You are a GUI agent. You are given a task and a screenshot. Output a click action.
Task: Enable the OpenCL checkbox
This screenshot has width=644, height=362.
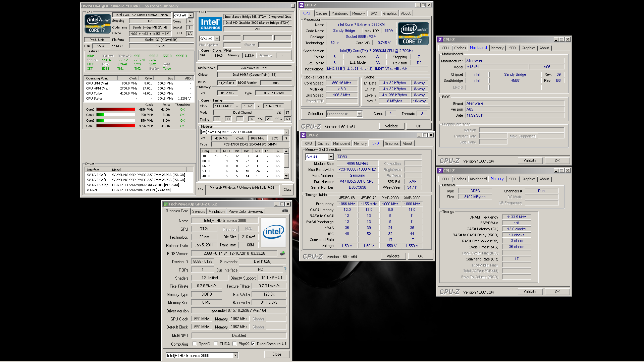pyautogui.click(x=195, y=344)
